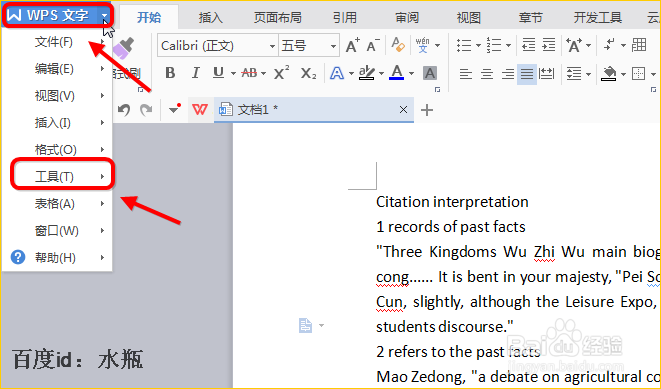The height and width of the screenshot is (389, 661).
Task: Open the 五号 font size dropdown
Action: tap(333, 46)
